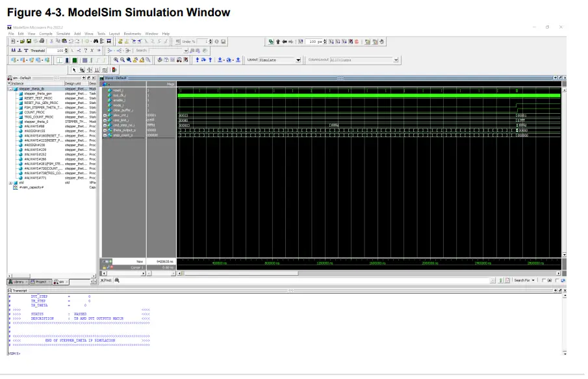Select the sys_clk_i signal in wave list
This screenshot has width=588, height=379.
click(120, 96)
